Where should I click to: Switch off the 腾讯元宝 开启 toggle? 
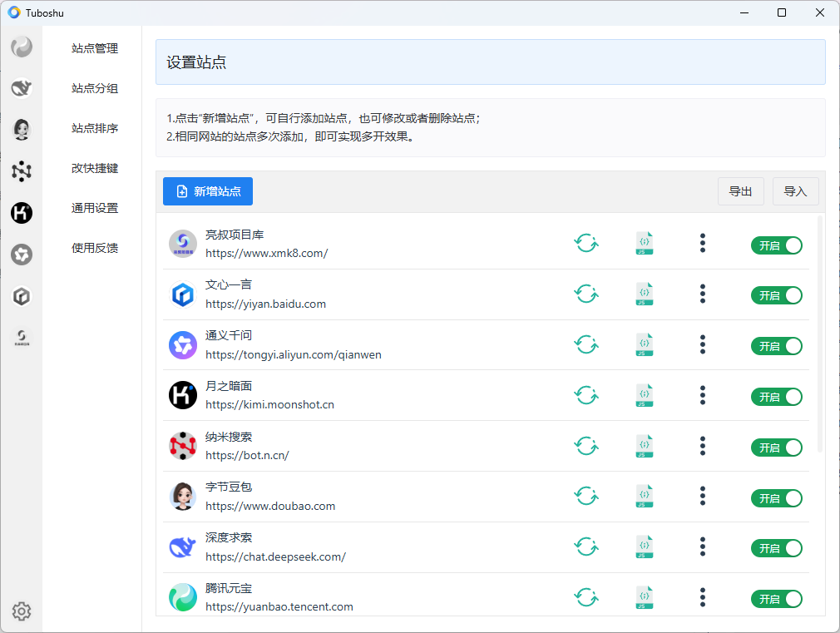(x=776, y=599)
